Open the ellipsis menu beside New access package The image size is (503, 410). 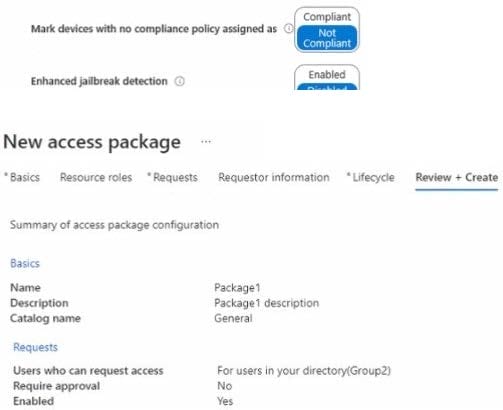tap(206, 142)
